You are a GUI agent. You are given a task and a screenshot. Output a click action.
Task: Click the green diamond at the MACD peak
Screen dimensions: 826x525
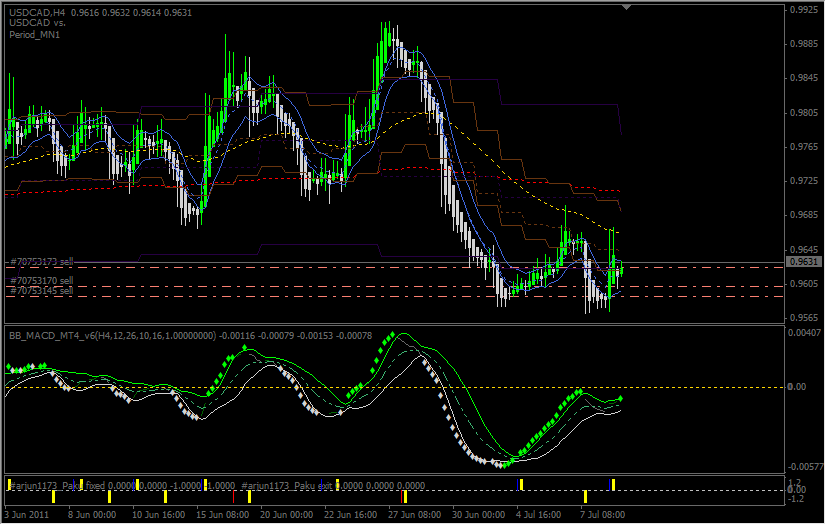(x=393, y=334)
